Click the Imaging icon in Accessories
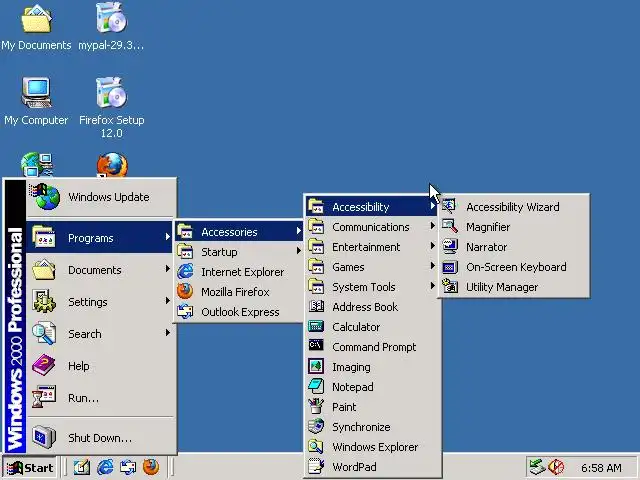The width and height of the screenshot is (640, 480). 316,366
